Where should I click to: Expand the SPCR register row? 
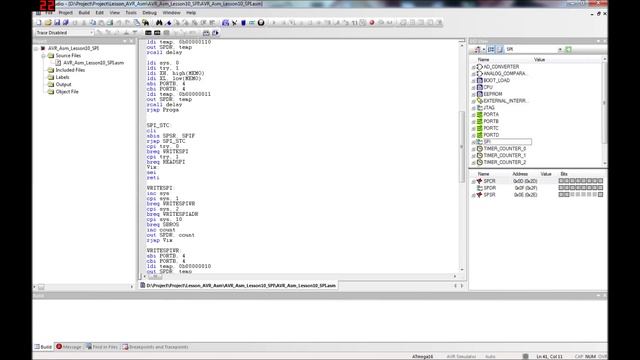point(473,182)
